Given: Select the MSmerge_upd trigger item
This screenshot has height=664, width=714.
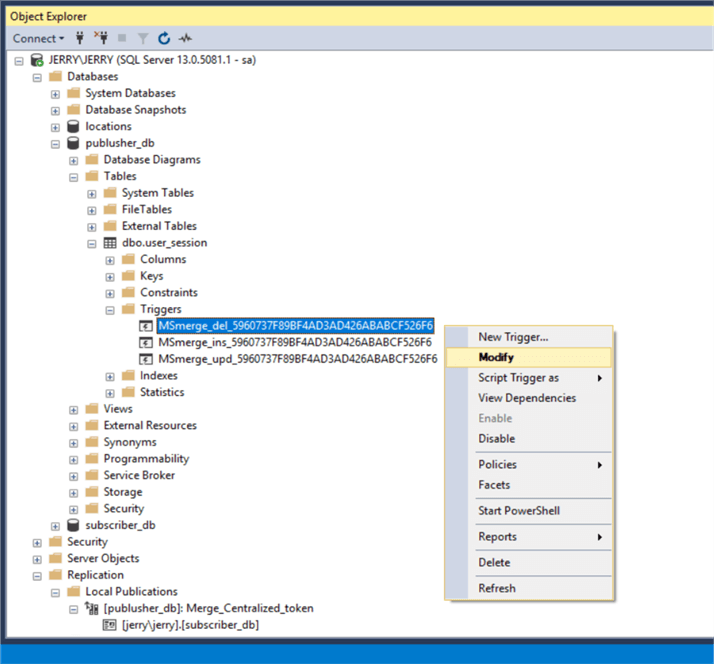Looking at the screenshot, I should coord(296,359).
